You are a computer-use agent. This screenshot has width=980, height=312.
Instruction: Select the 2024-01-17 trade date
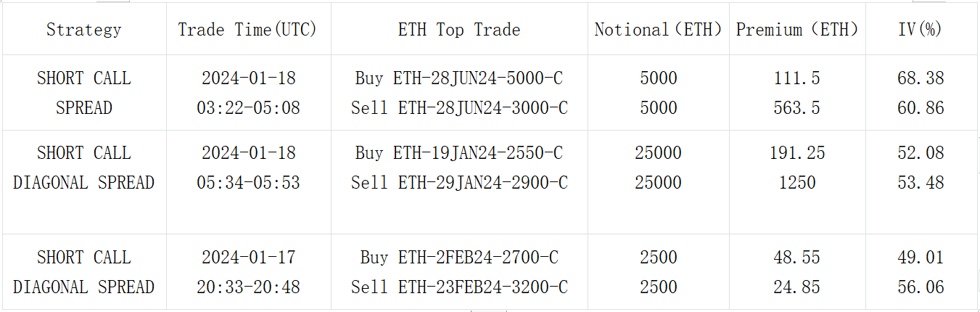pyautogui.click(x=248, y=258)
